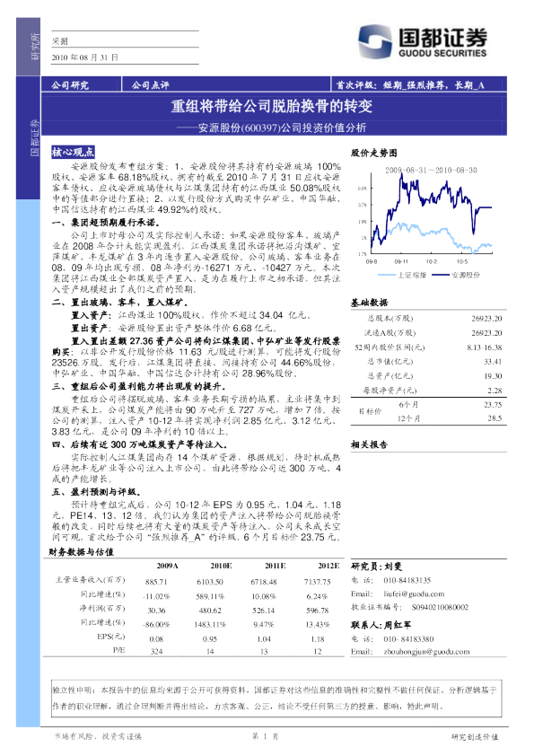This screenshot has height=756, width=534.
Task: Click the zhouhongjun@guodu.com email address
Action: point(426,652)
